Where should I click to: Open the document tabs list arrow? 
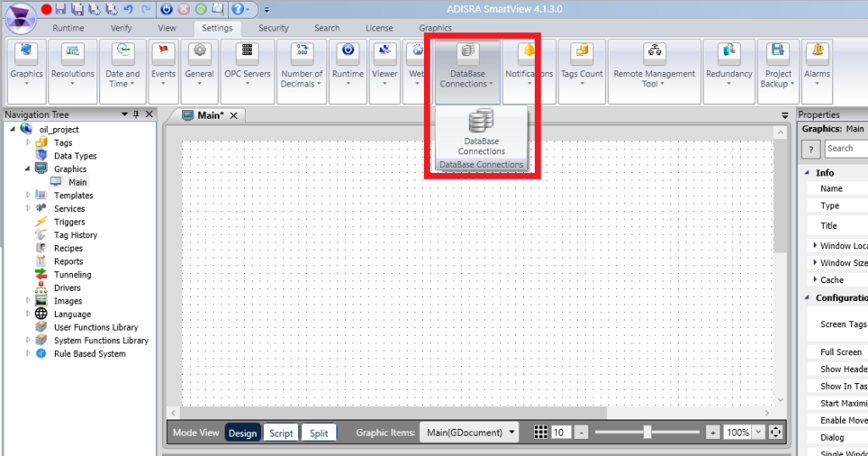pyautogui.click(x=784, y=115)
